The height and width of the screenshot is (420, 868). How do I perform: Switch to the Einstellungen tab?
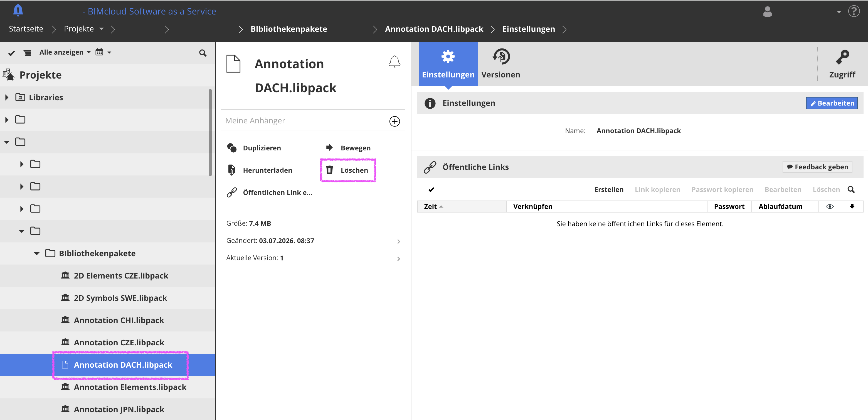pos(448,64)
